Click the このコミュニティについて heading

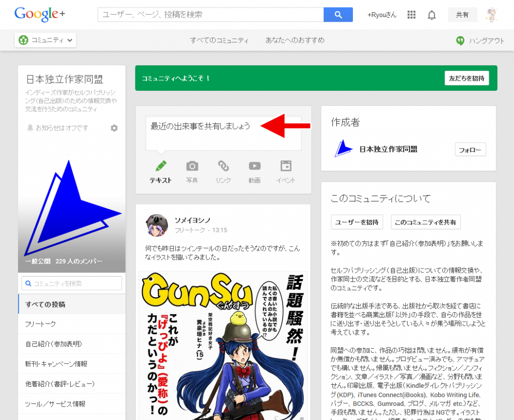coord(380,198)
